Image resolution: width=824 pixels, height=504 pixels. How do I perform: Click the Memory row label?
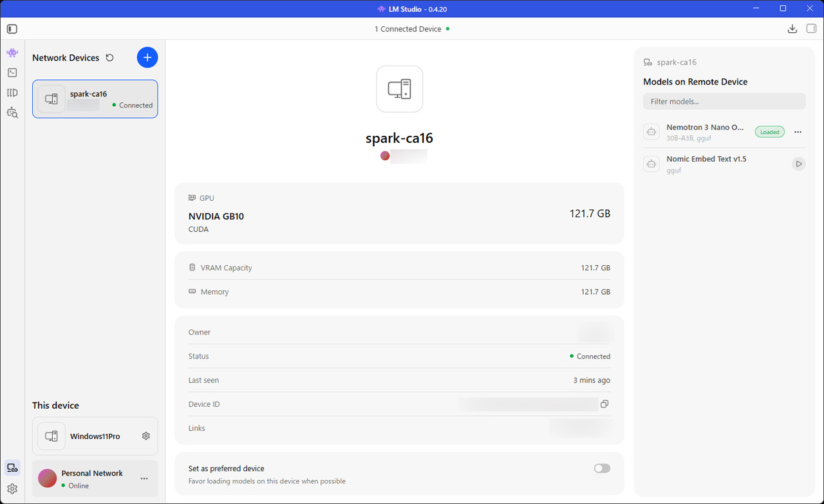click(214, 292)
